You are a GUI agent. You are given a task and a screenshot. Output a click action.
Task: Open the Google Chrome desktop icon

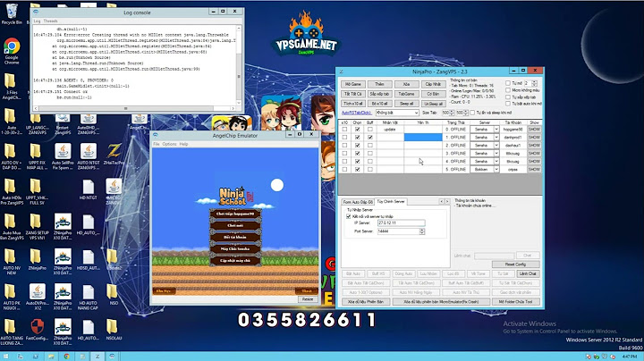(12, 51)
